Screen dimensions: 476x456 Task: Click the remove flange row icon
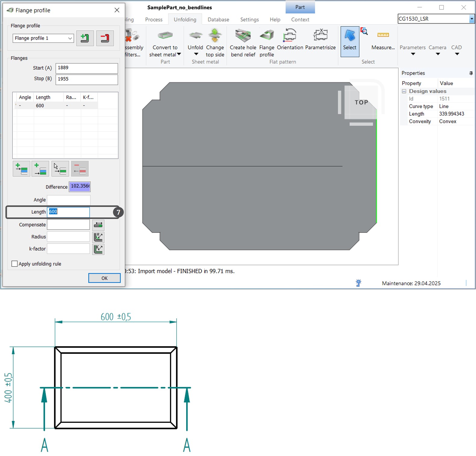point(80,169)
